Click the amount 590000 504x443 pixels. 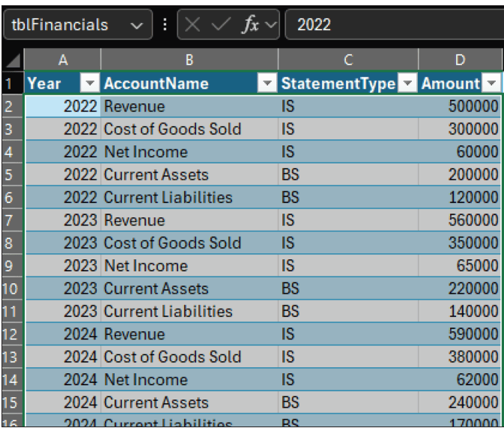pos(460,334)
